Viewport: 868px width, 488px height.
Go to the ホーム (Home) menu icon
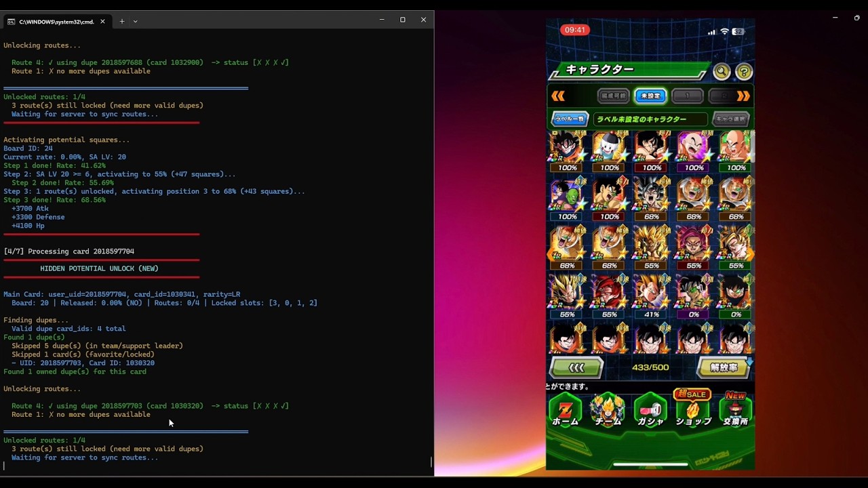[x=566, y=409]
